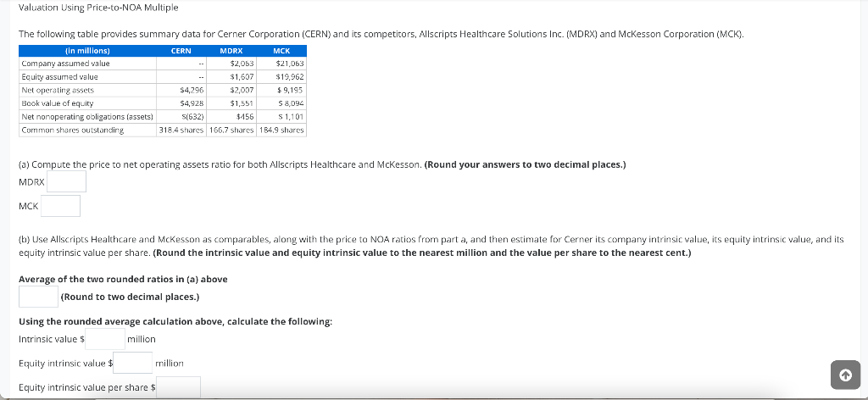868x400 pixels.
Task: Click the MCK ratio input field
Action: click(60, 206)
